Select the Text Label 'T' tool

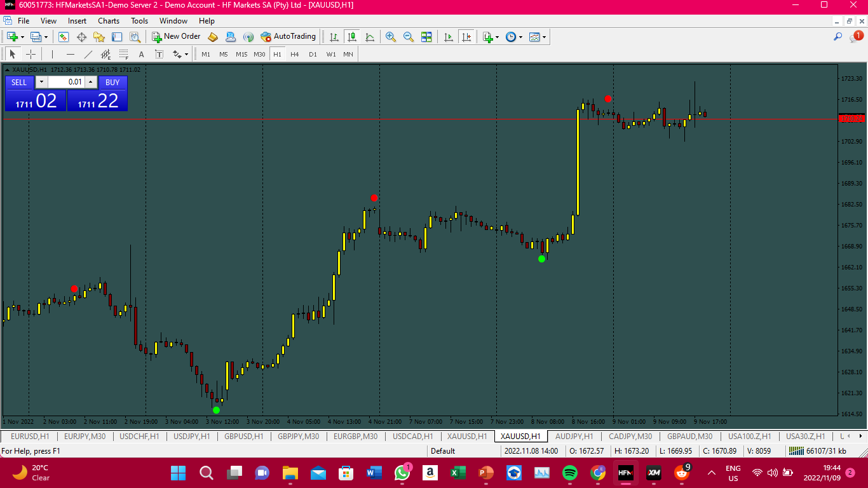[159, 54]
